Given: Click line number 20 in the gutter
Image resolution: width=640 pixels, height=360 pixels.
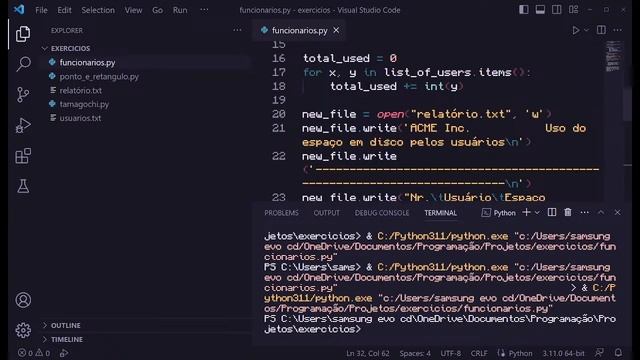Looking at the screenshot, I should tap(279, 114).
